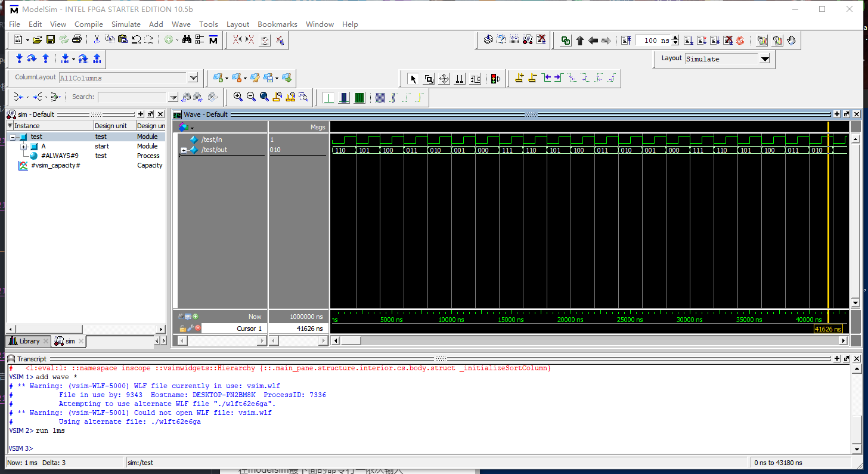Switch to the Library tab
This screenshot has width=868, height=474.
click(x=29, y=341)
